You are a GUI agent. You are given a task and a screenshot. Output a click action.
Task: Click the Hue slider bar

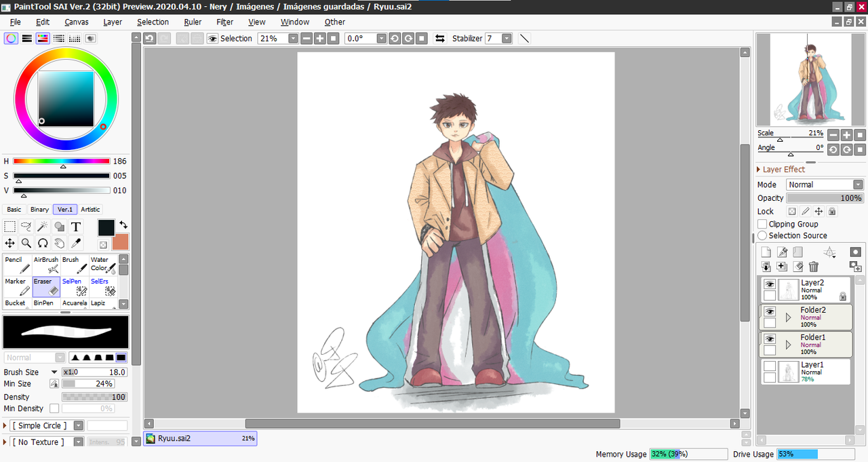tap(61, 161)
